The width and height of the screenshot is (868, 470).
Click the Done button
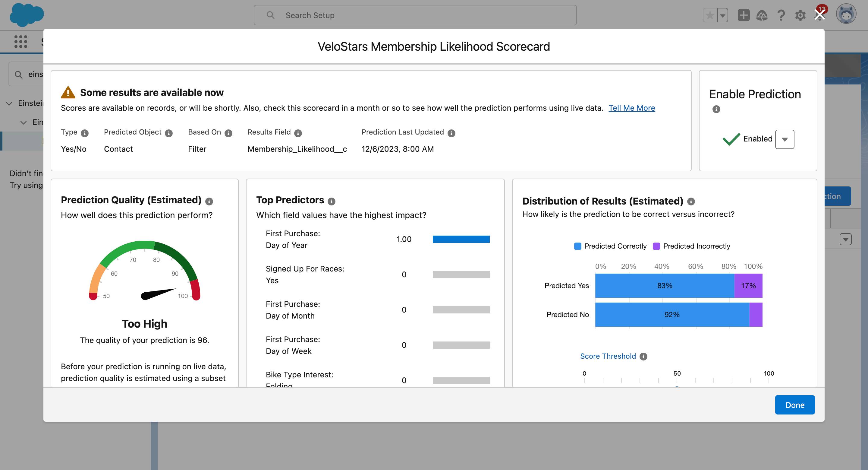pyautogui.click(x=794, y=405)
